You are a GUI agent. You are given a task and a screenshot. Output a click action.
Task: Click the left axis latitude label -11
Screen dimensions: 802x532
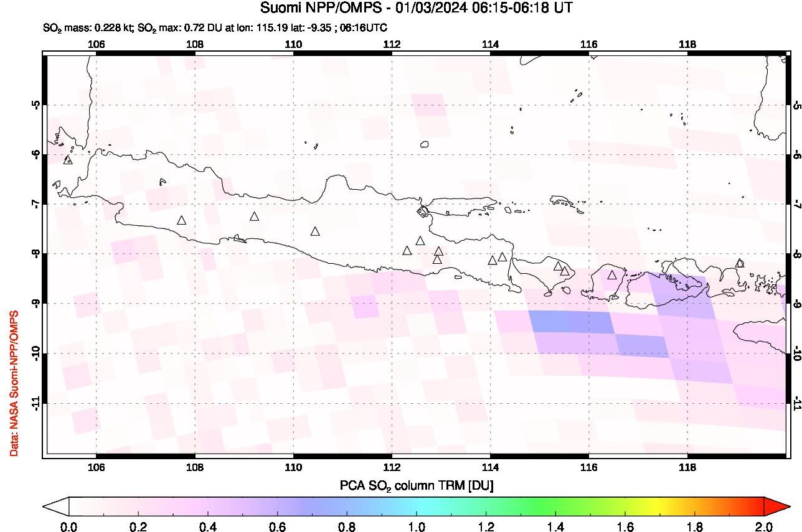36,403
